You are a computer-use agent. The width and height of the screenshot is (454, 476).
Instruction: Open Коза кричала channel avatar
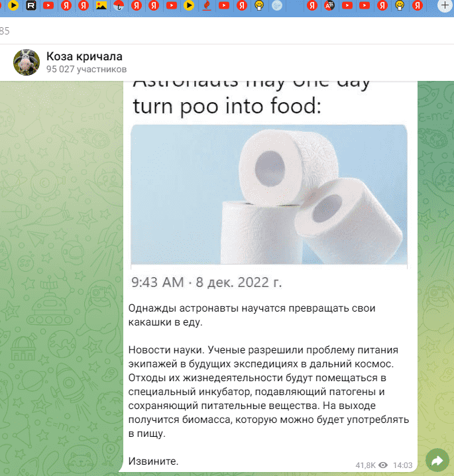[27, 62]
